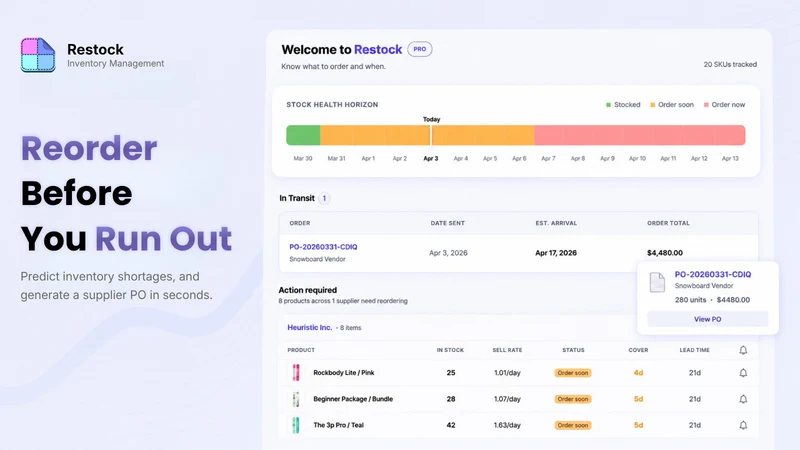Click the orange Order soon segment of the bar
Screen dimensions: 800x450
(427, 135)
